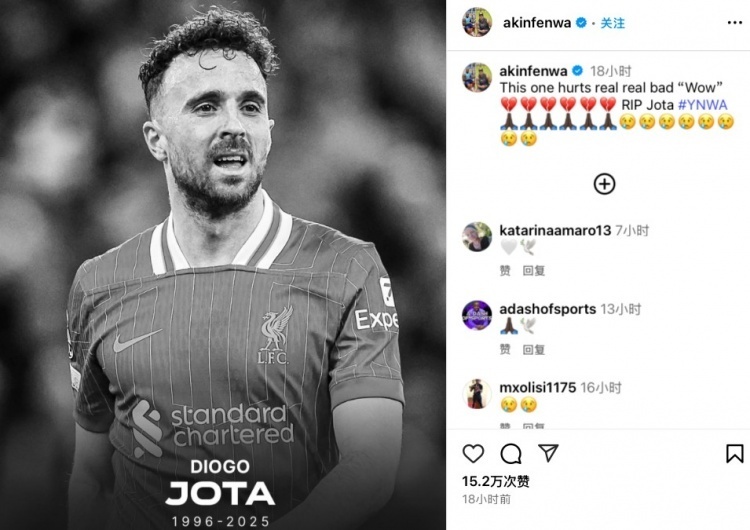Image resolution: width=750 pixels, height=530 pixels.
Task: Save post with bookmark icon
Action: coord(734,453)
